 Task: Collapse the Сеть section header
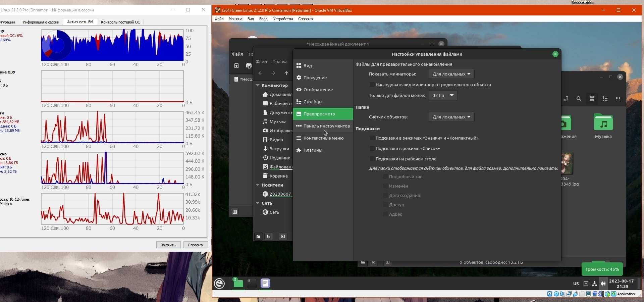coord(258,203)
